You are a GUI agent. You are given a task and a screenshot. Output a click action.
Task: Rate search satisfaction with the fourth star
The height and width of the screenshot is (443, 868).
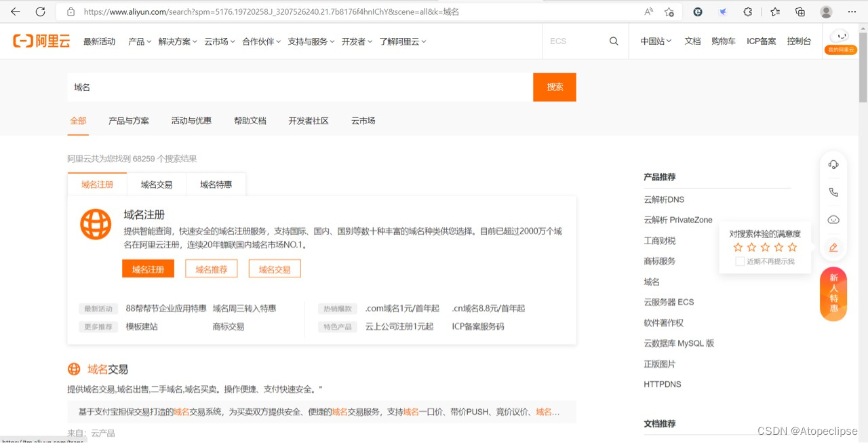coord(778,248)
